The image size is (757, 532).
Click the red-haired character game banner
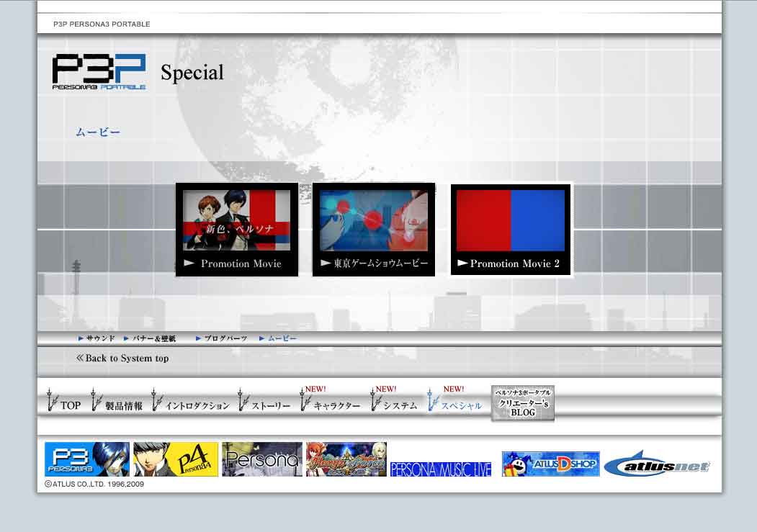(x=346, y=459)
